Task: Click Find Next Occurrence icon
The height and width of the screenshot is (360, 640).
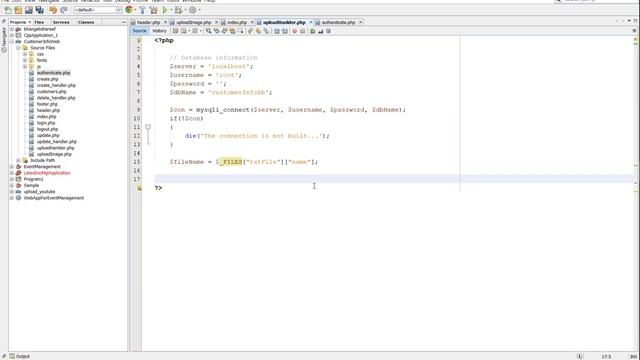Action: tap(224, 31)
